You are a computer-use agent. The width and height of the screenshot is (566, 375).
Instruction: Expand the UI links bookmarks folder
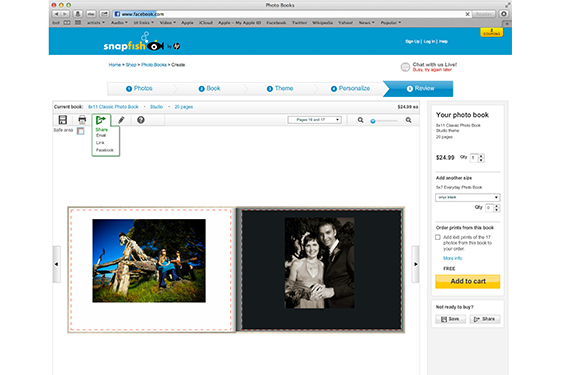tap(144, 23)
